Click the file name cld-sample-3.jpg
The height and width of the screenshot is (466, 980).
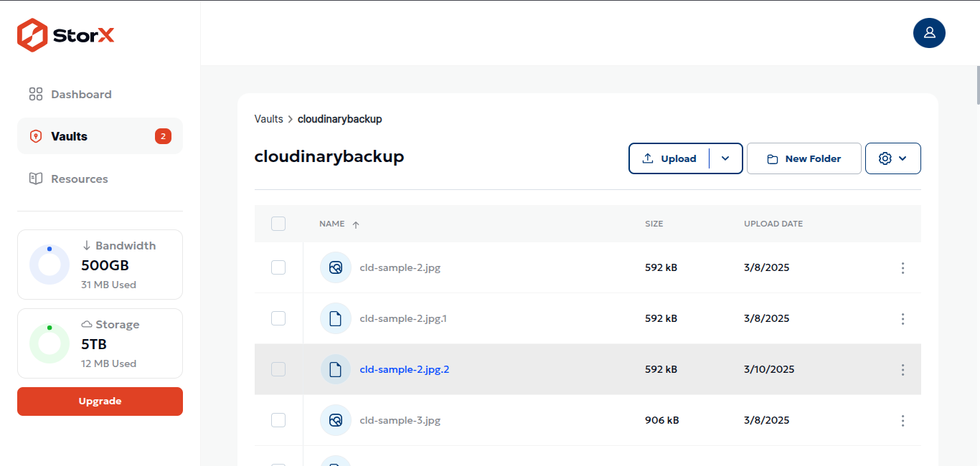coord(400,421)
